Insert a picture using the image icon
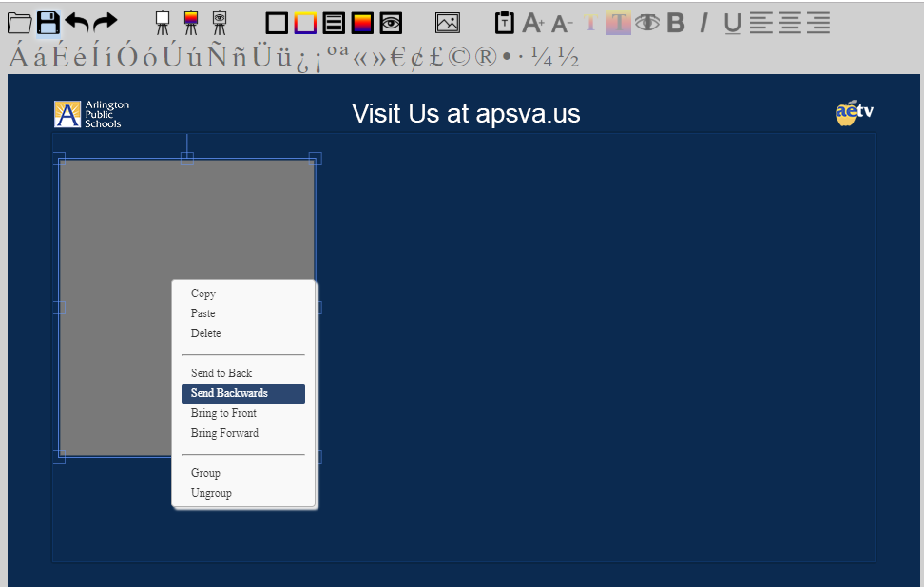This screenshot has width=924, height=587. tap(446, 22)
